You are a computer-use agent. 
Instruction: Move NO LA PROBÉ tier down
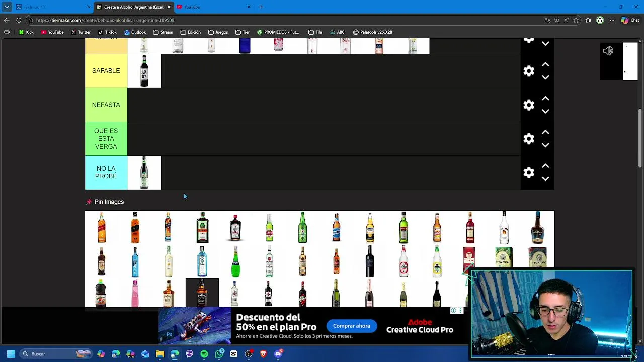coord(545,179)
